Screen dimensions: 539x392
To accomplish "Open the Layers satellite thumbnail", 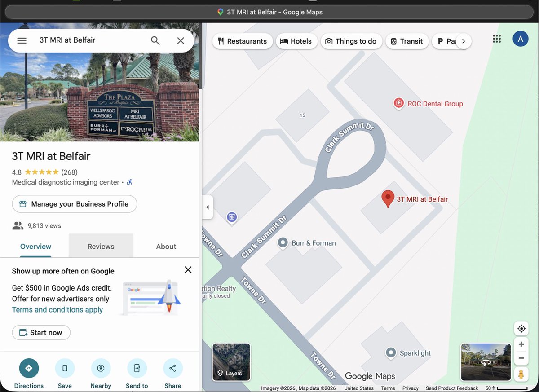I will click(x=231, y=362).
